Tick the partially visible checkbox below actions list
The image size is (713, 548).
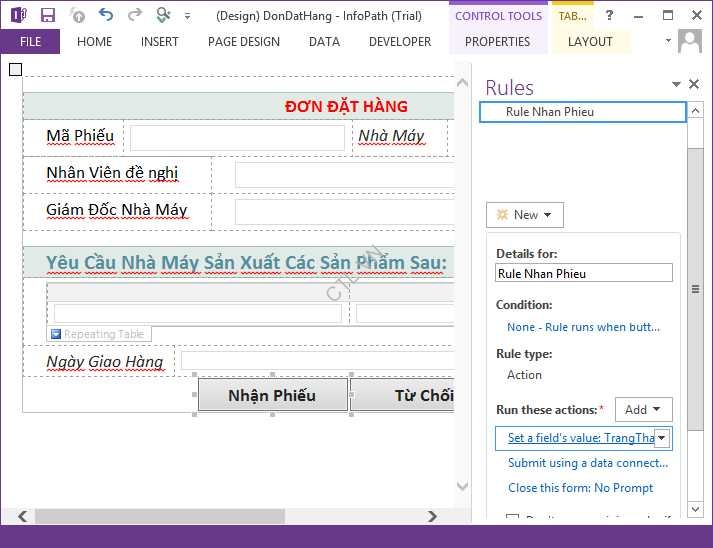coord(513,518)
